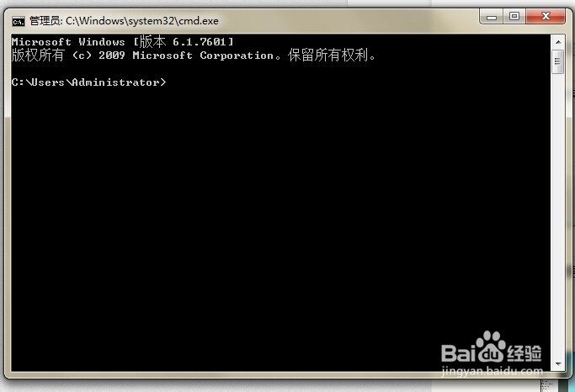Screen dimensions: 575x392
Task: Click the copyright 2009 Microsoft Corporation line
Action: click(x=194, y=56)
